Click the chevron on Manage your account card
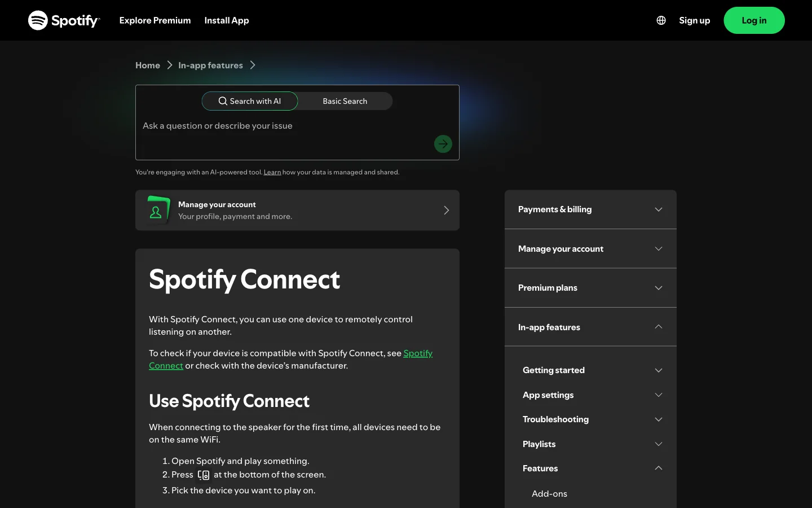Viewport: 812px width, 508px height. click(446, 211)
